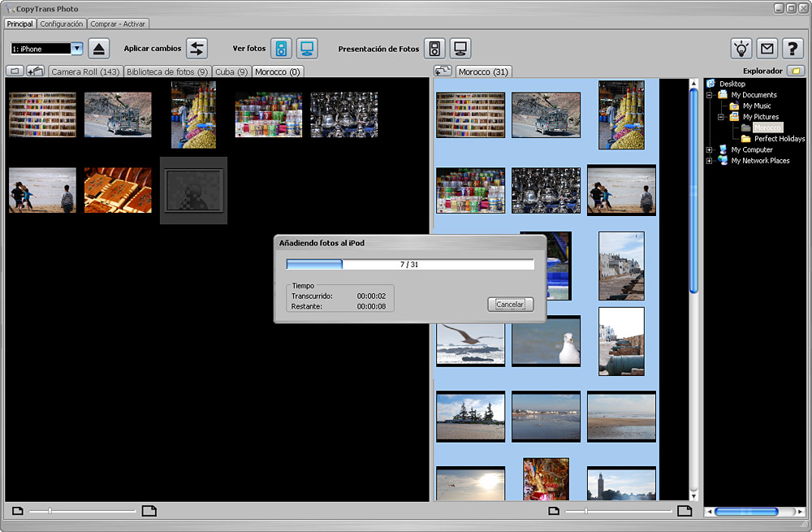Viewport: 812px width, 532px height.
Task: Expand the My Network Places tree node
Action: point(710,161)
